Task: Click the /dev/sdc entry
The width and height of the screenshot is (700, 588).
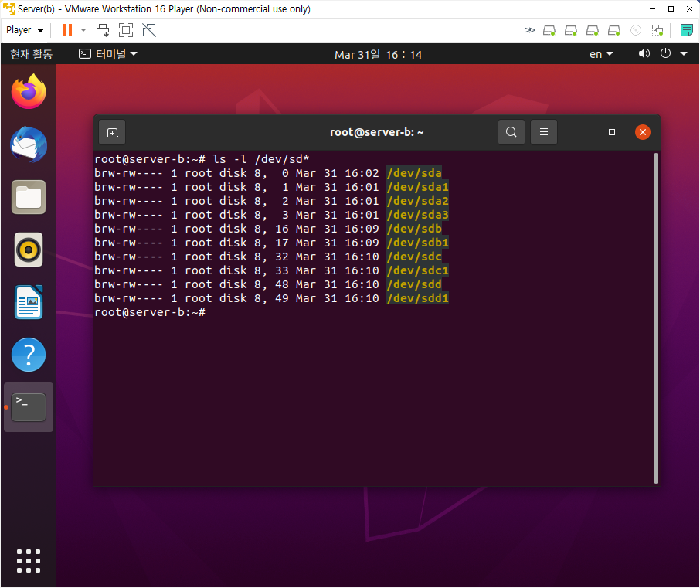Action: (414, 257)
